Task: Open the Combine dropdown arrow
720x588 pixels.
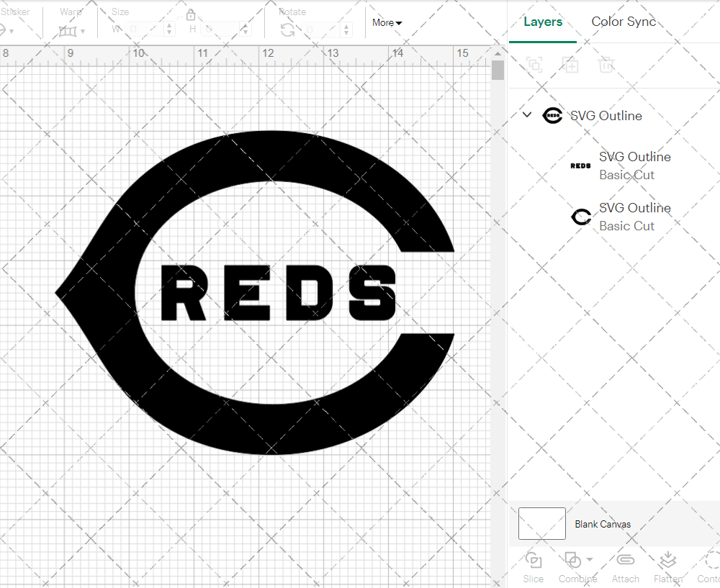Action: click(590, 559)
